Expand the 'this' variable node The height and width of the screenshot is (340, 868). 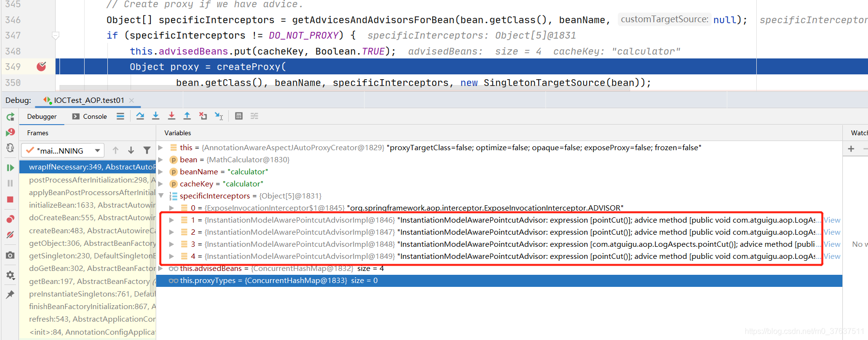[161, 147]
